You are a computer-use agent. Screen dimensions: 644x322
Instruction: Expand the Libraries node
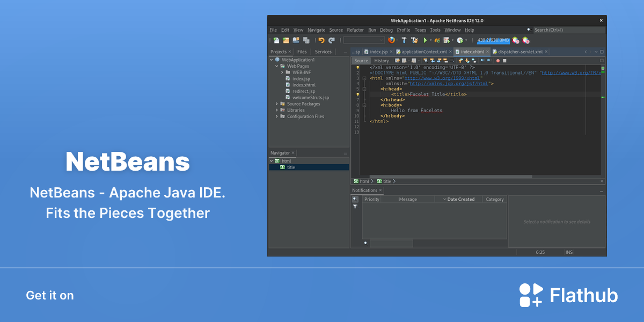[277, 110]
